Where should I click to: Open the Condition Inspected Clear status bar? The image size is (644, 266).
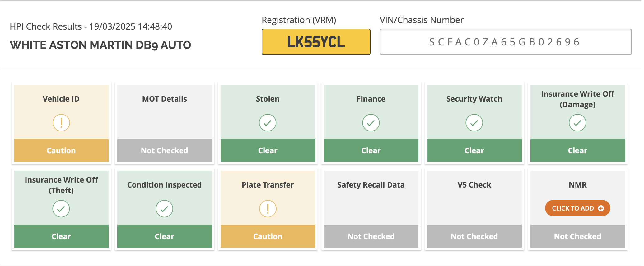pyautogui.click(x=165, y=236)
